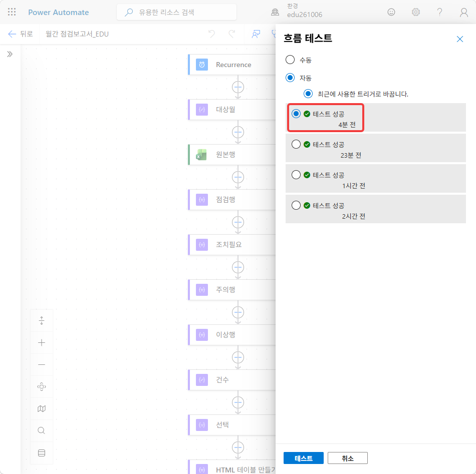The image size is (476, 474).
Task: Open the help question mark
Action: 439,12
